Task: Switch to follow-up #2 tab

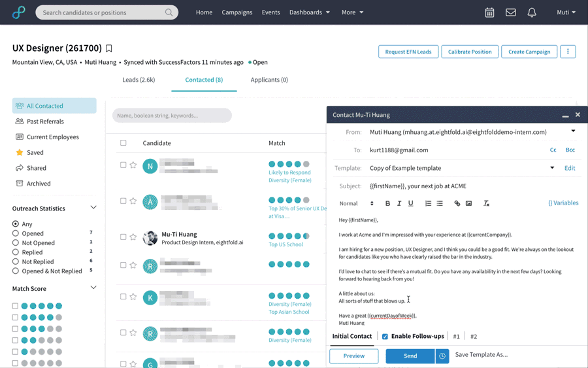Action: click(x=474, y=337)
